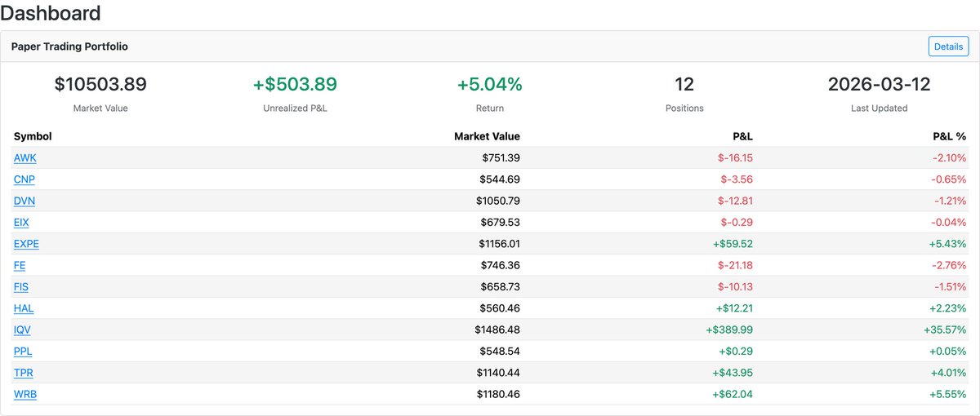Select DVN market value $1050.79

pyautogui.click(x=497, y=201)
